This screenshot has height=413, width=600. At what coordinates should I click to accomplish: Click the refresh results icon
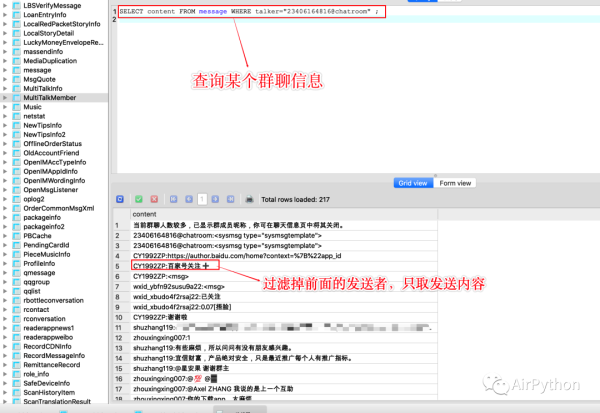point(120,199)
